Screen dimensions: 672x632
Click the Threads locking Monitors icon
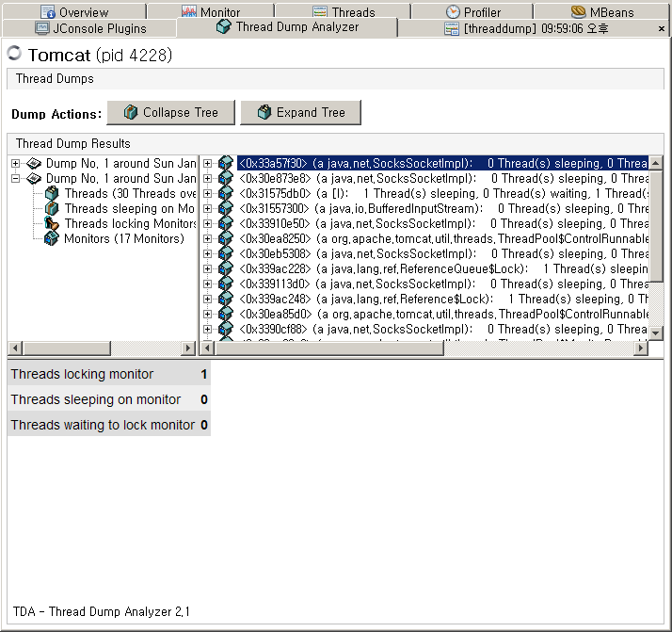coord(52,223)
